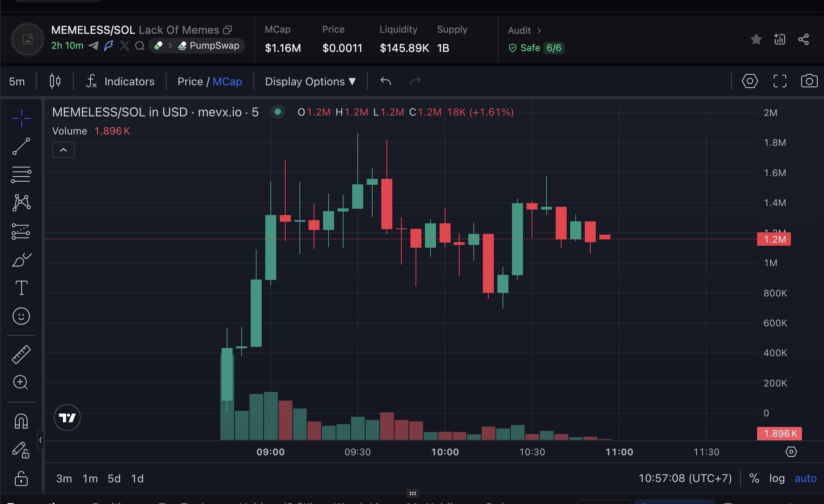Search for the token via magnifier icon
The height and width of the screenshot is (504, 824).
(140, 46)
